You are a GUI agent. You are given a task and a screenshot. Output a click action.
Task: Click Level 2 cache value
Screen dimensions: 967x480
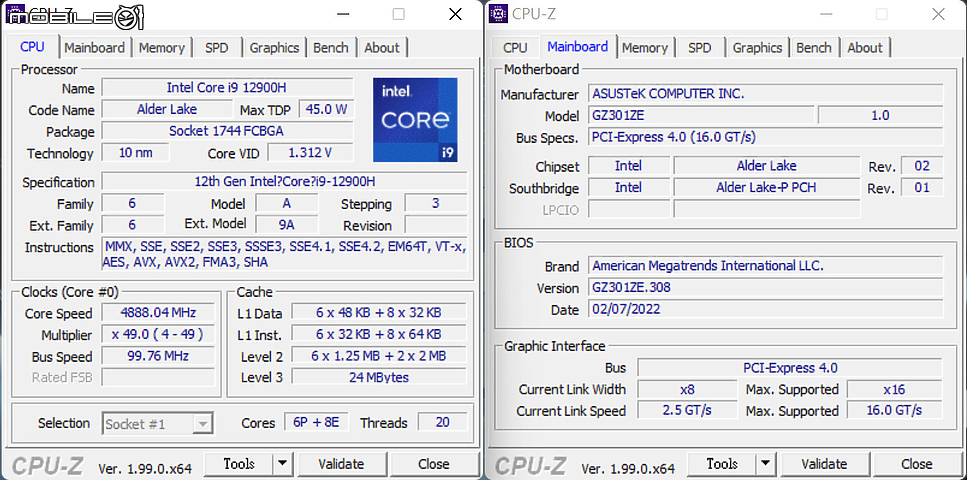[379, 355]
